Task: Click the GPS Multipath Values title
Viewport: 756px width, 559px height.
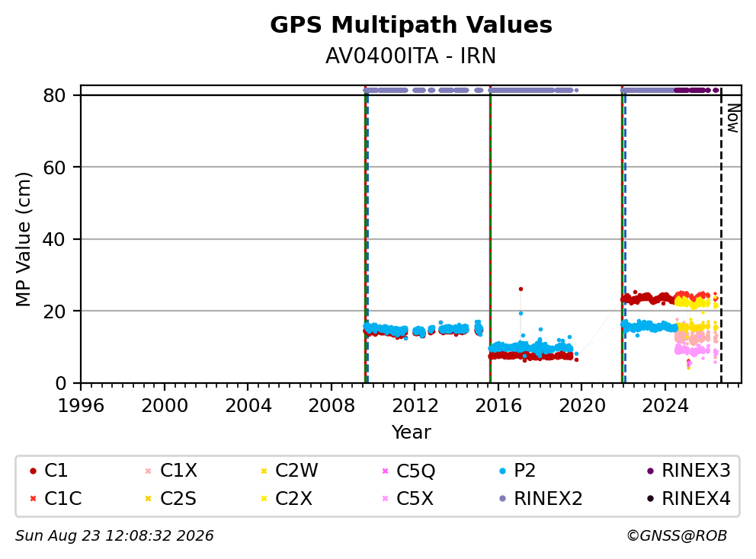Action: point(411,25)
